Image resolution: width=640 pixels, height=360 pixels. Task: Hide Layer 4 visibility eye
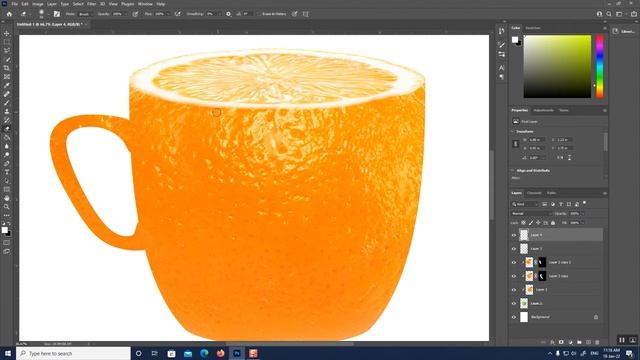[x=514, y=235]
